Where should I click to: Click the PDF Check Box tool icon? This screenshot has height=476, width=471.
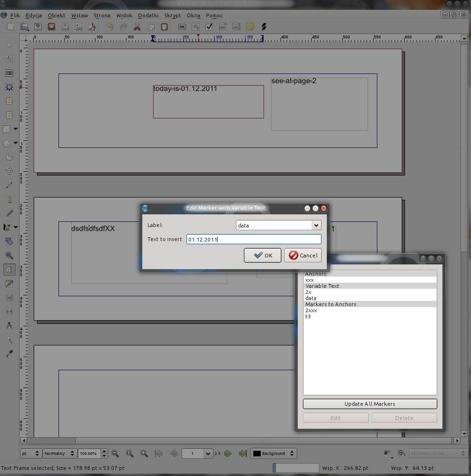(x=209, y=27)
